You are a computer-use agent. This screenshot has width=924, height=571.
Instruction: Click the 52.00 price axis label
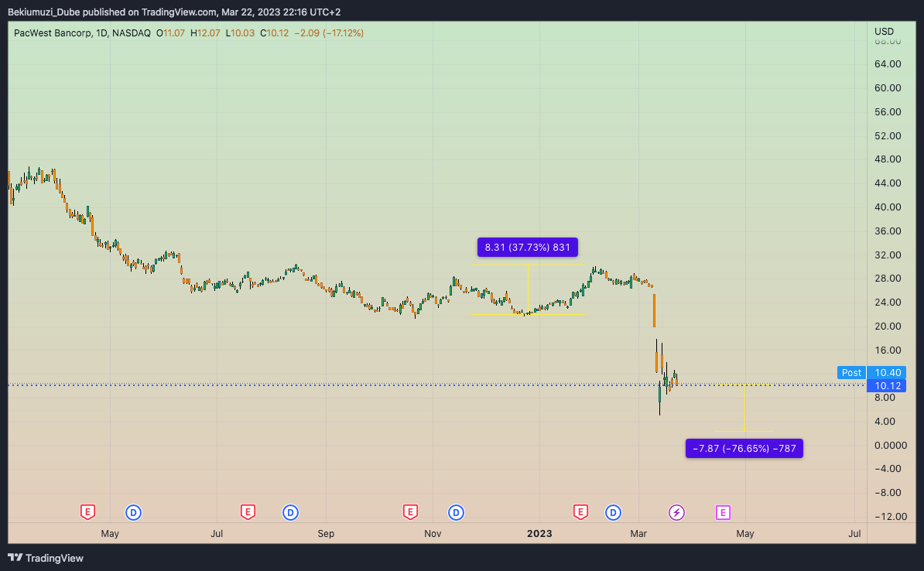pyautogui.click(x=888, y=135)
